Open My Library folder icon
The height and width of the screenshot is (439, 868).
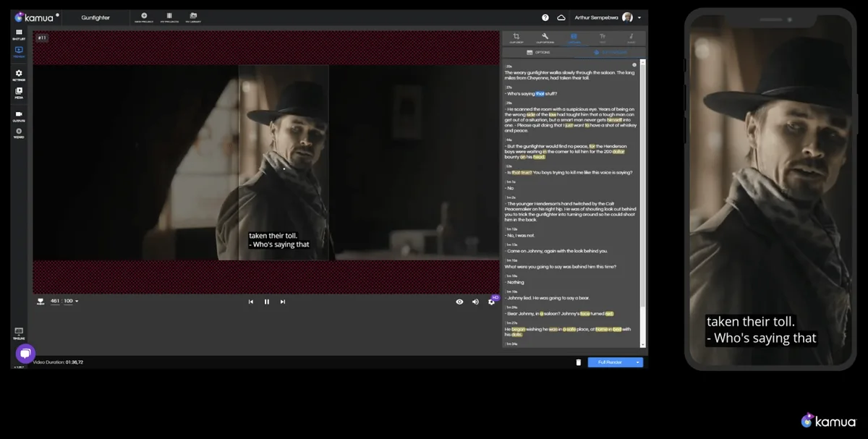click(x=193, y=17)
